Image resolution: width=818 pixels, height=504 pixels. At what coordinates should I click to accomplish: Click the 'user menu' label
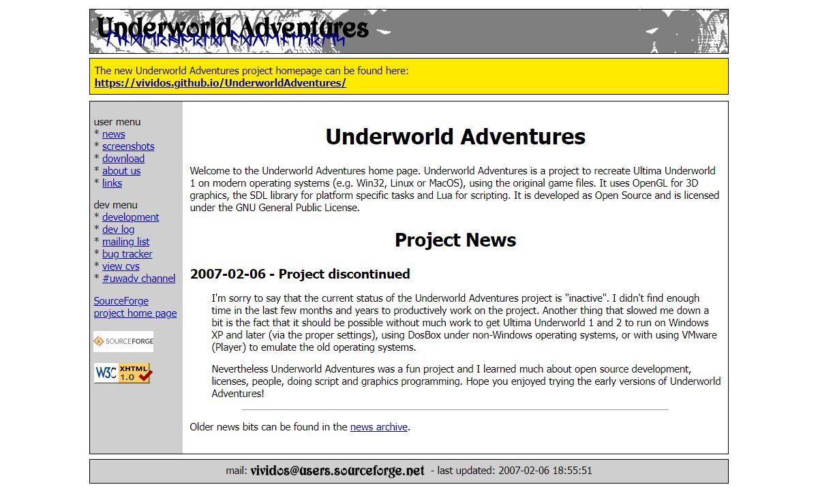tap(117, 122)
